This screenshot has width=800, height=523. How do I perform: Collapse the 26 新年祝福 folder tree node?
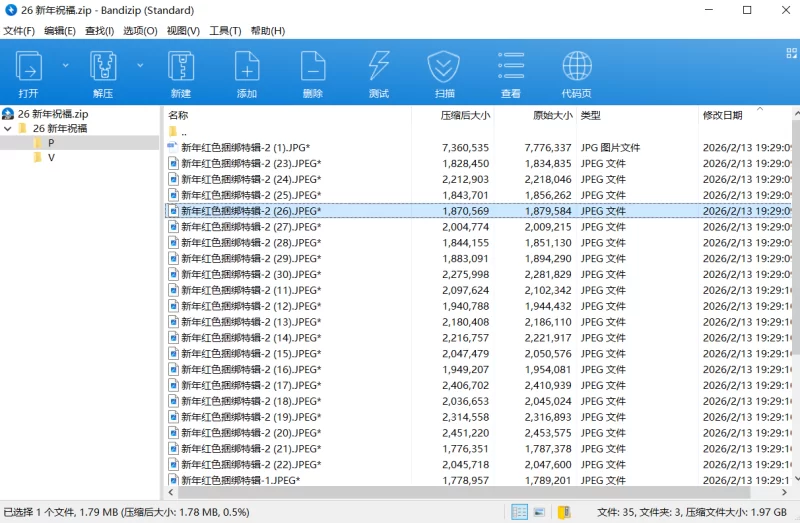(x=8, y=129)
